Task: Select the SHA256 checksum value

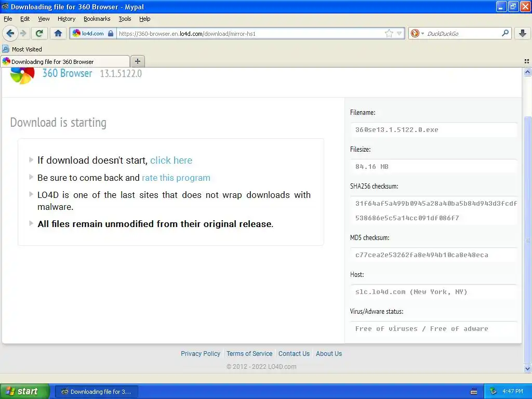Action: coord(436,211)
